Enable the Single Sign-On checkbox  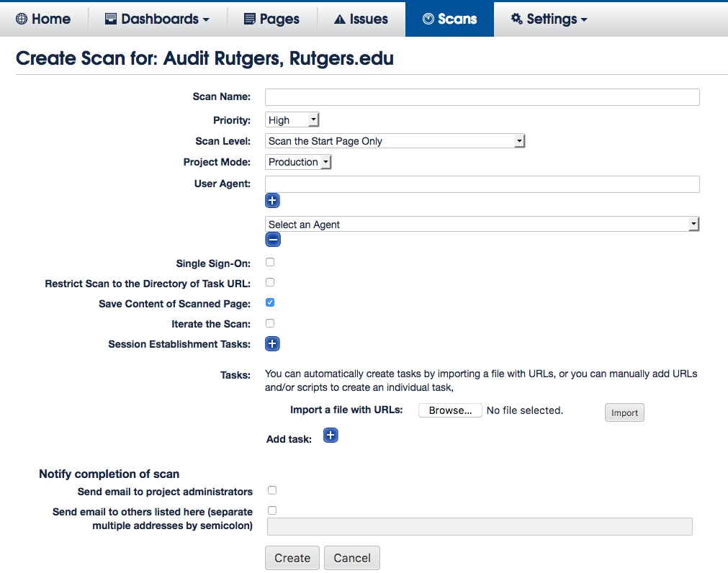[x=271, y=263]
